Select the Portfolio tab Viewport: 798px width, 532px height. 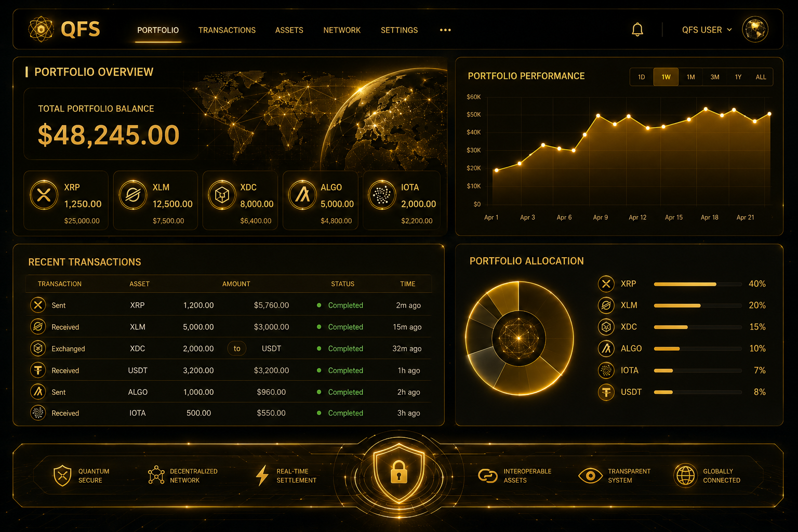158,30
